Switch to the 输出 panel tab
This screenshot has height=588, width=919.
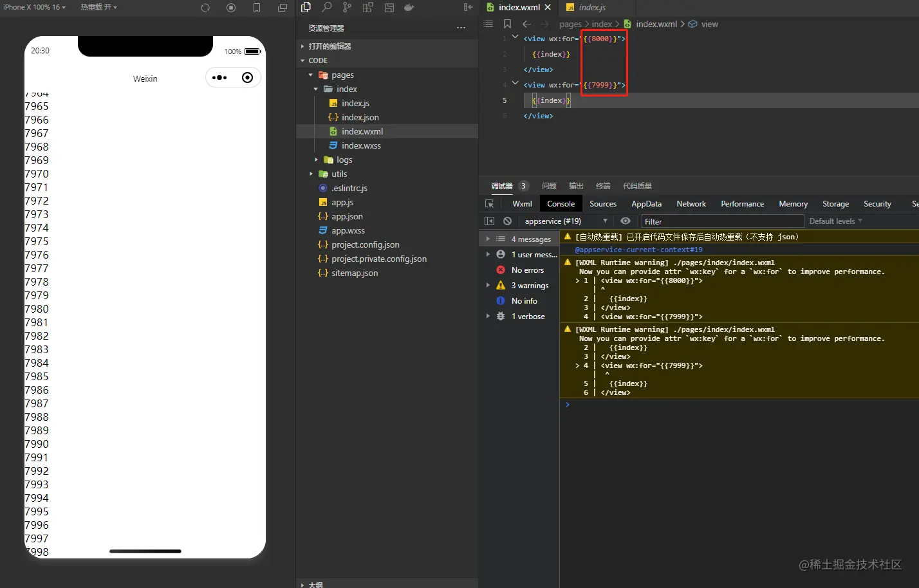pos(576,186)
